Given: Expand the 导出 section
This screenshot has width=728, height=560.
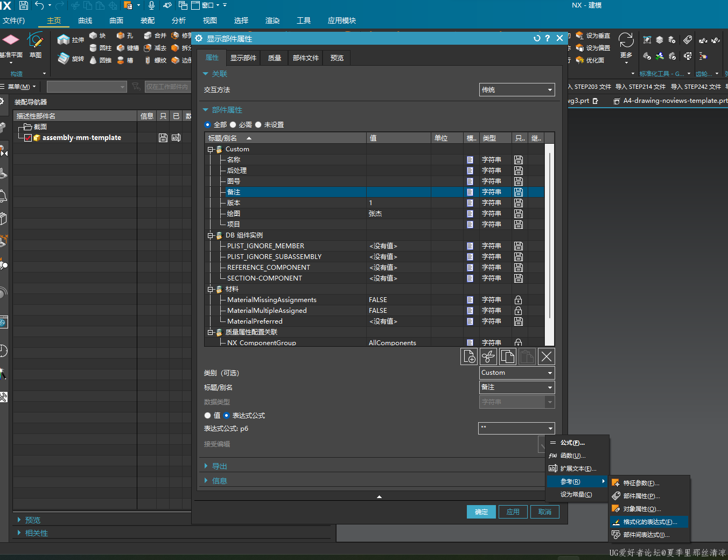Looking at the screenshot, I should click(x=206, y=466).
